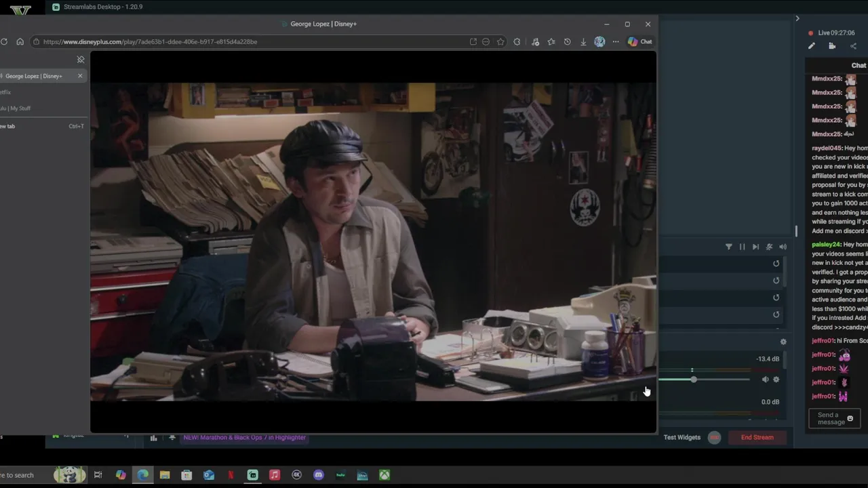Open Outlook from the taskbar
The height and width of the screenshot is (488, 868).
pos(209,475)
